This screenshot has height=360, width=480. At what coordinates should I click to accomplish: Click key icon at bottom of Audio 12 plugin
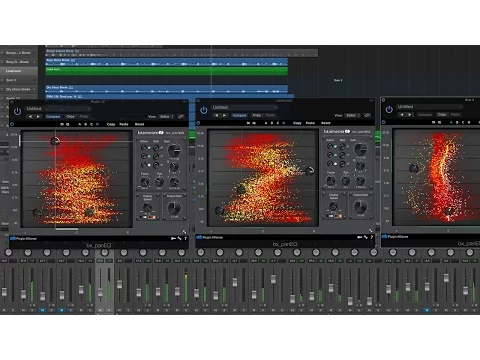(x=173, y=238)
